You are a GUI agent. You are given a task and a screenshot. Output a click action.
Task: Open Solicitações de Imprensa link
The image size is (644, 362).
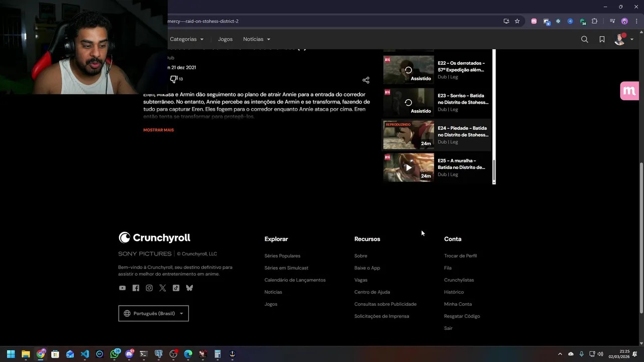[381, 316]
